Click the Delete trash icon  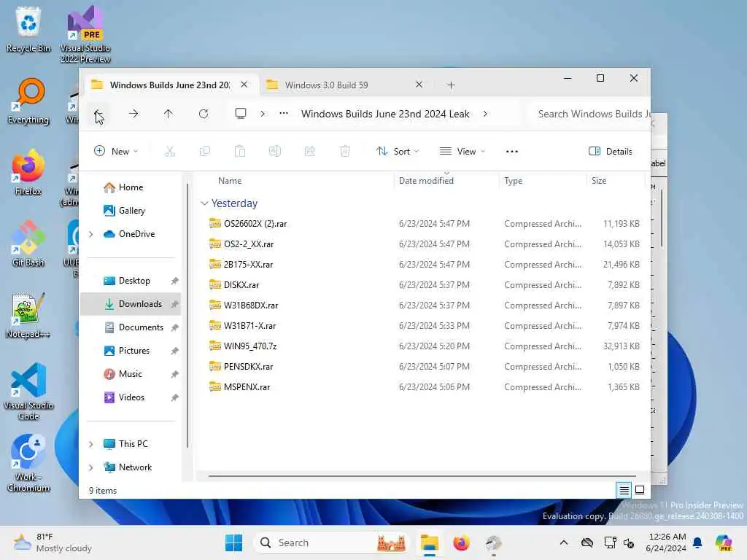tap(344, 152)
